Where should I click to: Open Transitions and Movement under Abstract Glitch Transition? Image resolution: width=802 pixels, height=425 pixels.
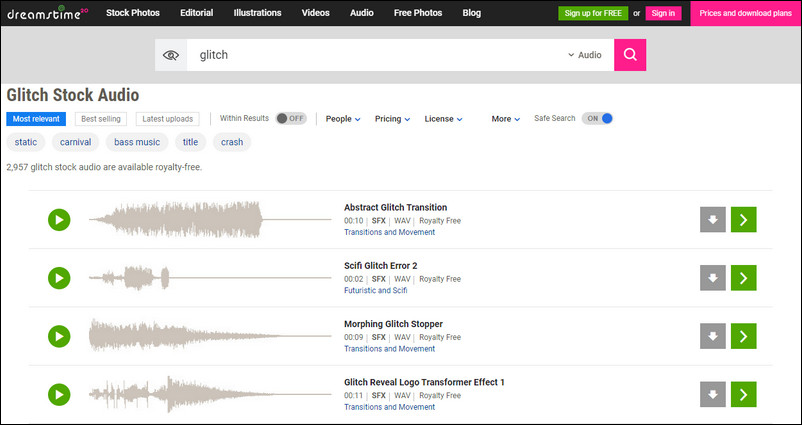pyautogui.click(x=389, y=232)
